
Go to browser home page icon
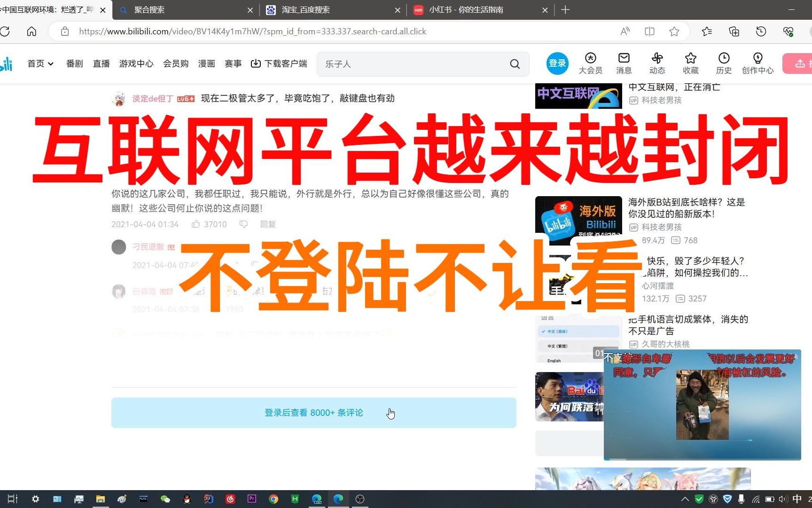(x=31, y=32)
